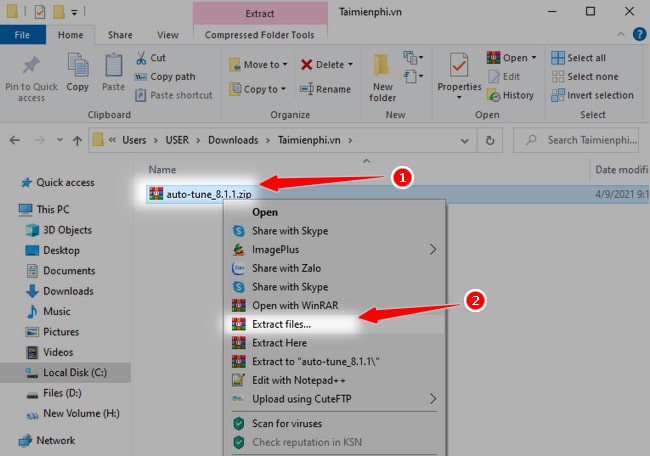Open New Volume (H:) in sidebar
The height and width of the screenshot is (456, 650).
coord(73,413)
